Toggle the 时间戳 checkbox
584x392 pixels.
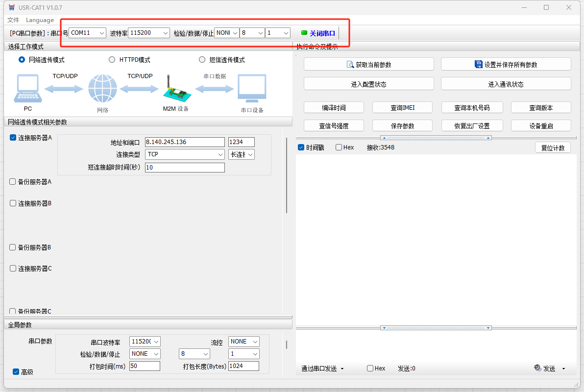click(x=301, y=147)
